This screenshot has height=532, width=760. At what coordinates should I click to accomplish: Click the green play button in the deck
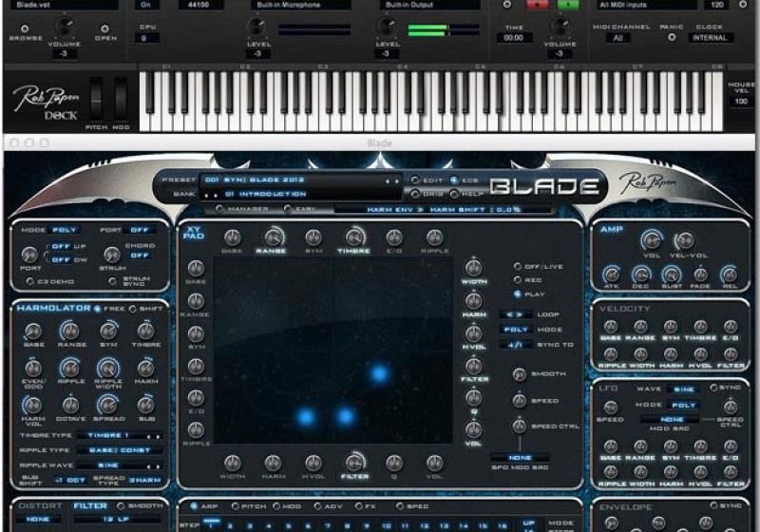[568, 5]
